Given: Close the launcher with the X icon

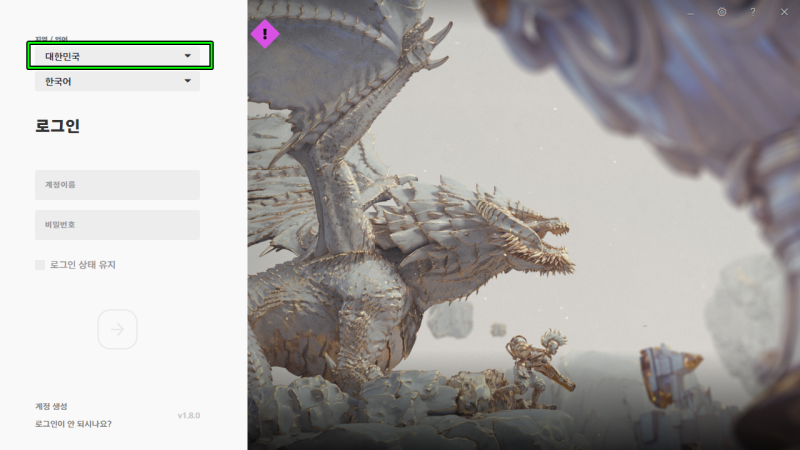Looking at the screenshot, I should coord(784,12).
